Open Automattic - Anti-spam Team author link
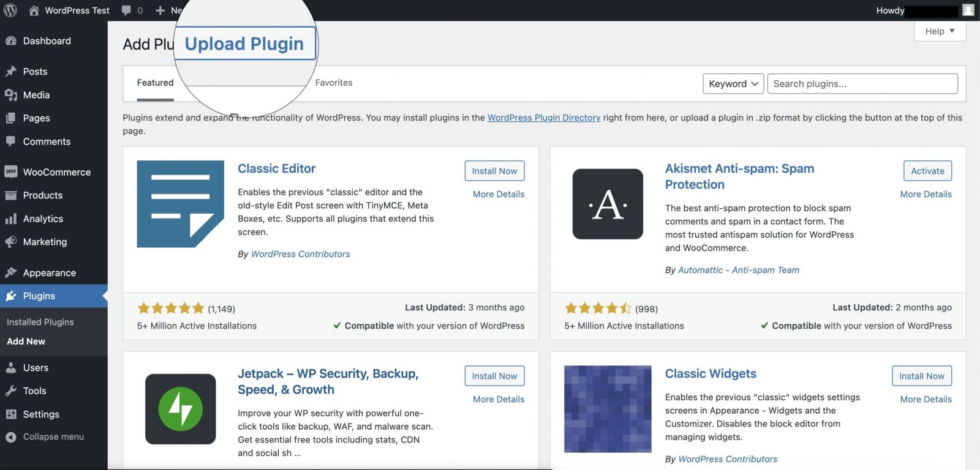The width and height of the screenshot is (980, 470). point(739,270)
